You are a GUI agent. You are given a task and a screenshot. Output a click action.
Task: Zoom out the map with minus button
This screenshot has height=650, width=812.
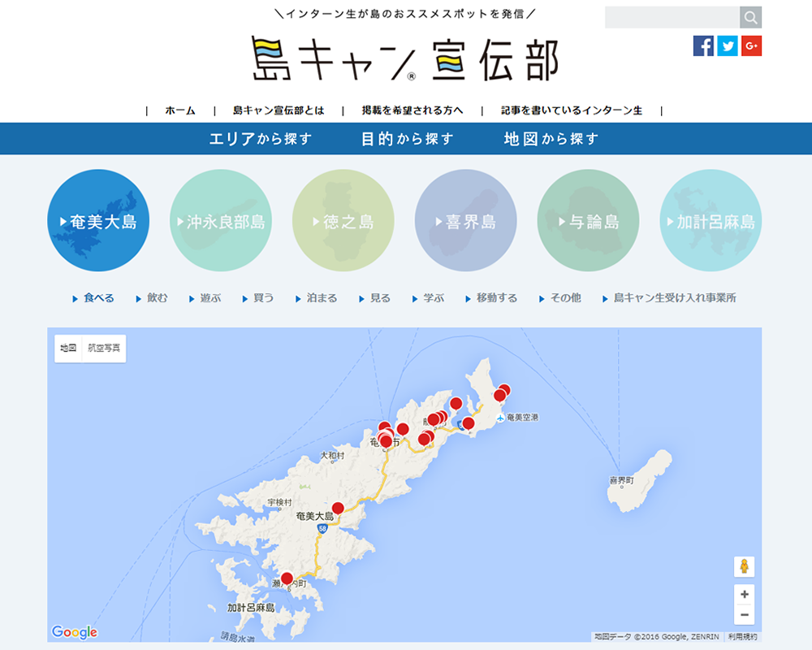tap(744, 615)
